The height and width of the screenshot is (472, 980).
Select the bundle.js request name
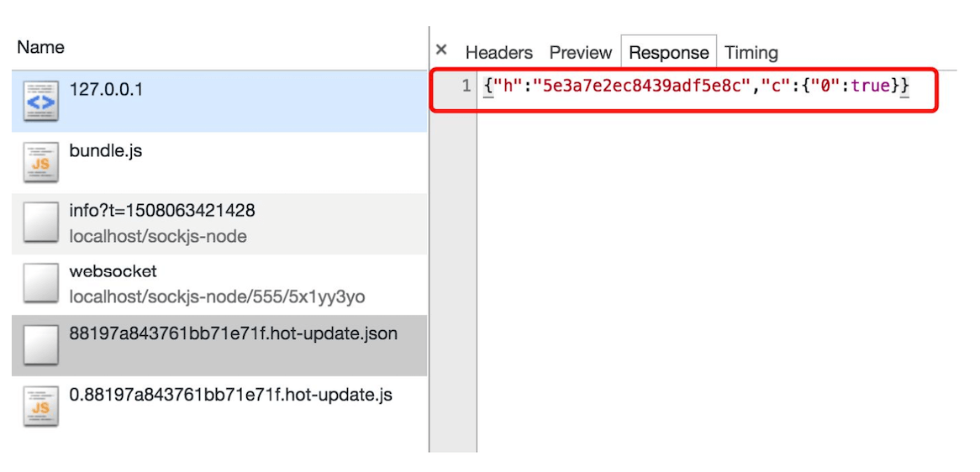pyautogui.click(x=106, y=151)
